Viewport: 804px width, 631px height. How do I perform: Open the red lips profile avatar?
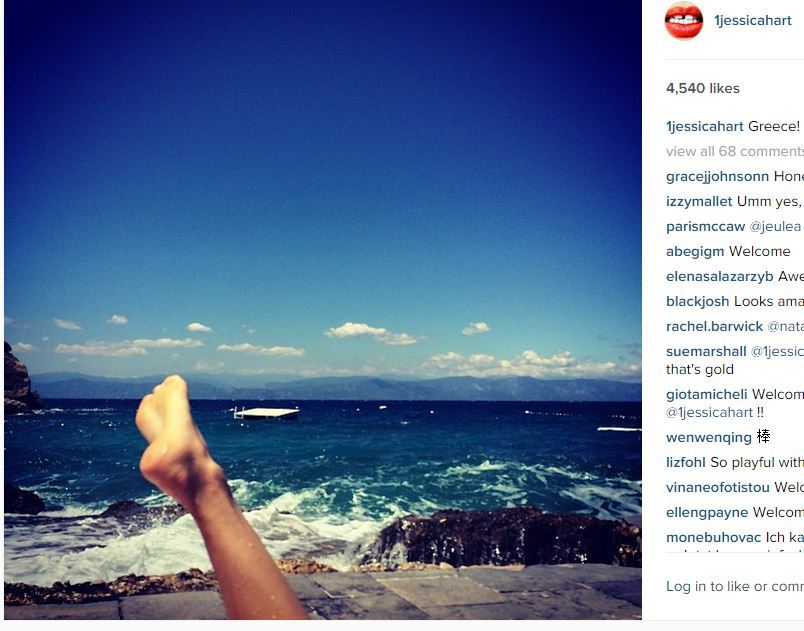click(x=684, y=20)
